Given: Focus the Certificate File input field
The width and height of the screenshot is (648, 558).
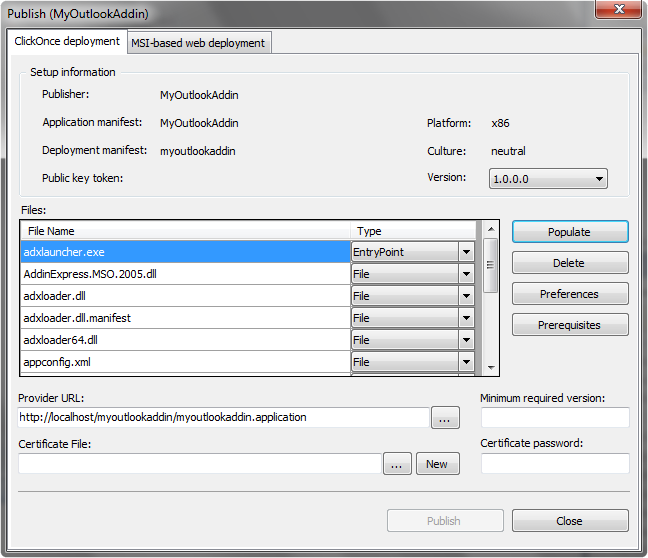Looking at the screenshot, I should (x=200, y=463).
